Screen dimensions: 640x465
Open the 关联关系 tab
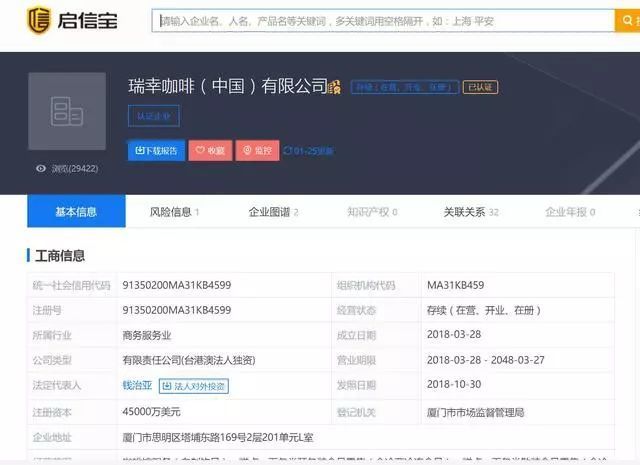pyautogui.click(x=471, y=212)
